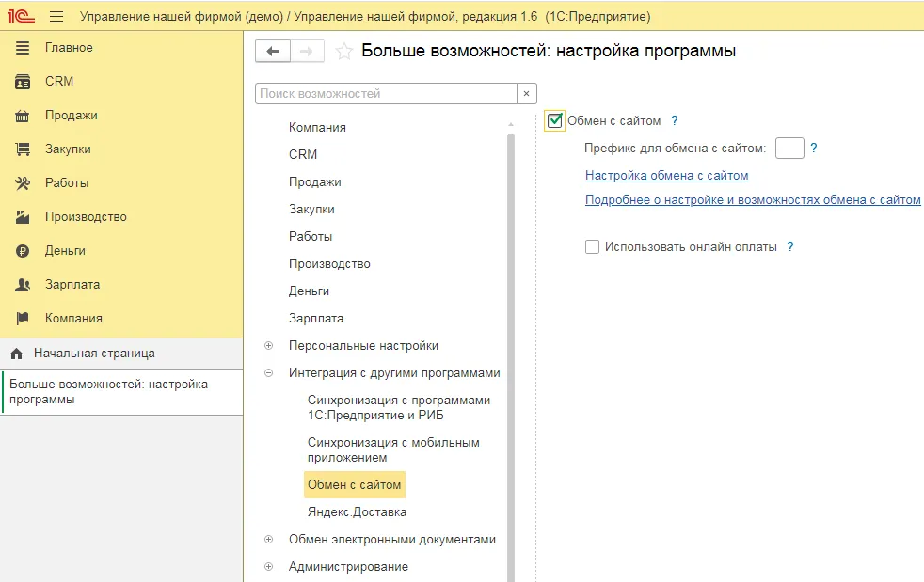Viewport: 924px width, 582px height.
Task: Click the Поиск возможностей search field
Action: pos(386,93)
